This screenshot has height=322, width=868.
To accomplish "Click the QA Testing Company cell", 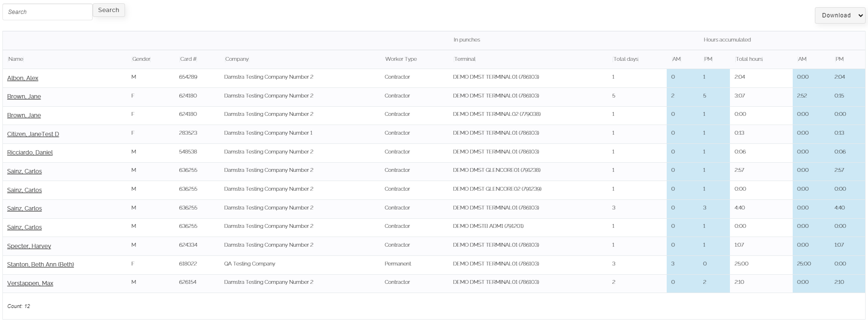I will [x=250, y=264].
